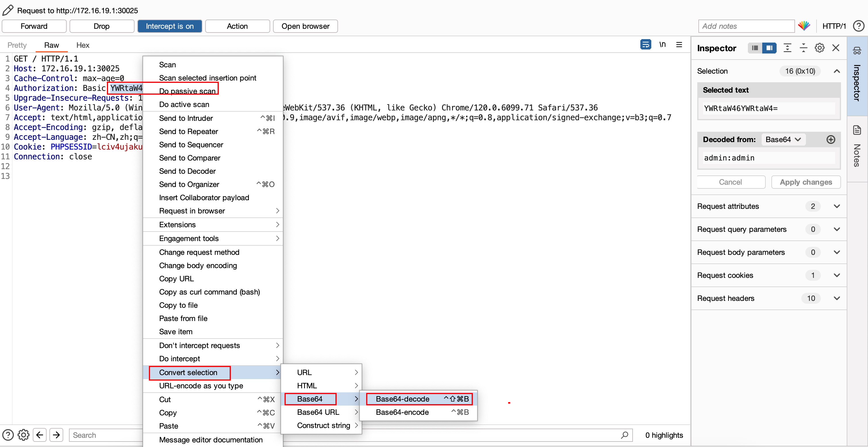Image resolution: width=868 pixels, height=447 pixels.
Task: Open the Base64 URL submenu
Action: point(321,412)
